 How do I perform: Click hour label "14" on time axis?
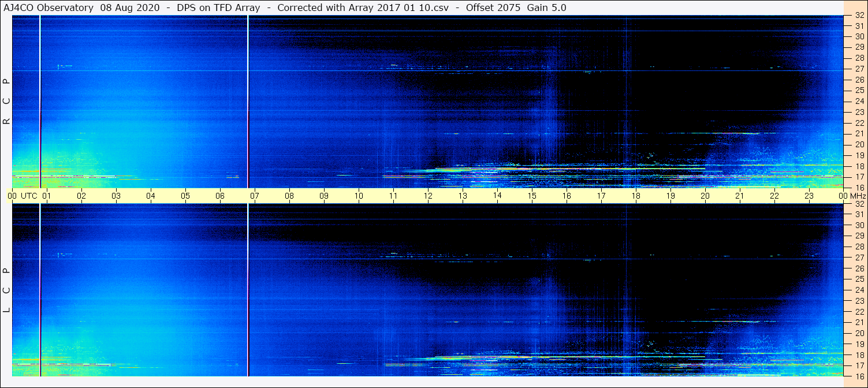498,196
